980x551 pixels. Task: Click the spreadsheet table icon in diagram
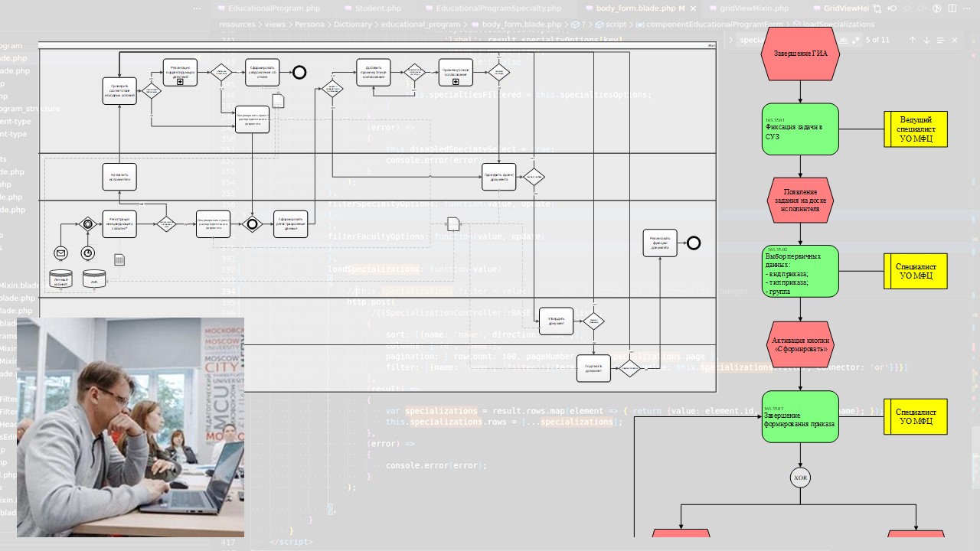pyautogui.click(x=119, y=260)
